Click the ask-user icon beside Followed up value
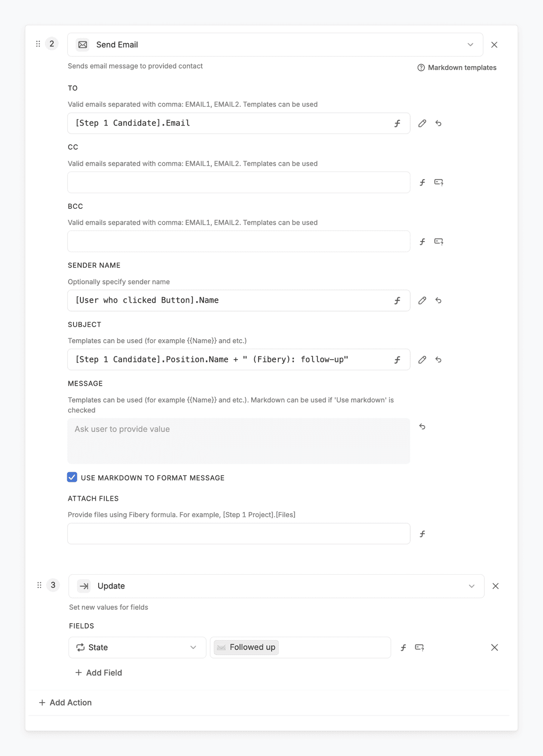543x756 pixels. coord(419,647)
